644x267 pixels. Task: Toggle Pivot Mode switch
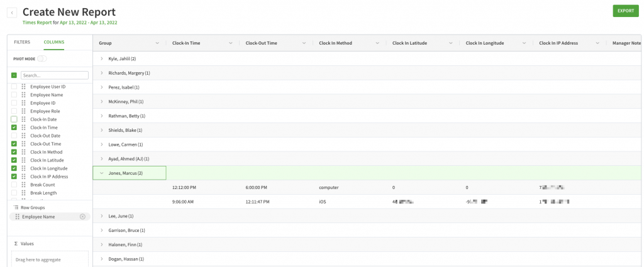(x=42, y=58)
